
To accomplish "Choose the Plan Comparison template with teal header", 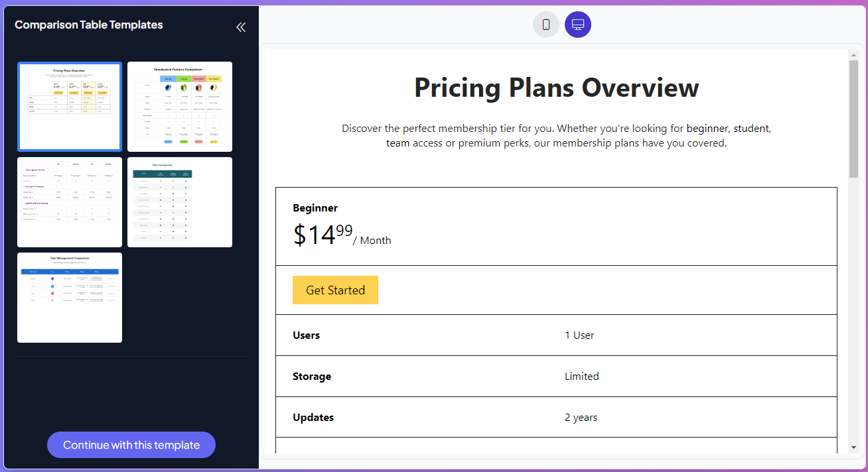I will coord(179,202).
